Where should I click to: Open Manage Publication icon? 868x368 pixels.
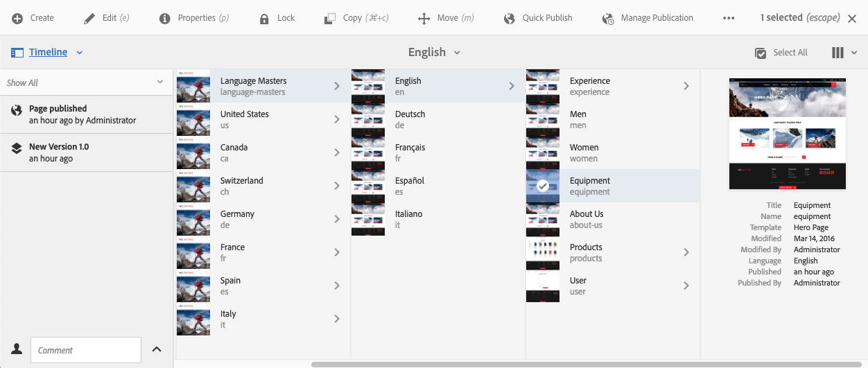(608, 18)
